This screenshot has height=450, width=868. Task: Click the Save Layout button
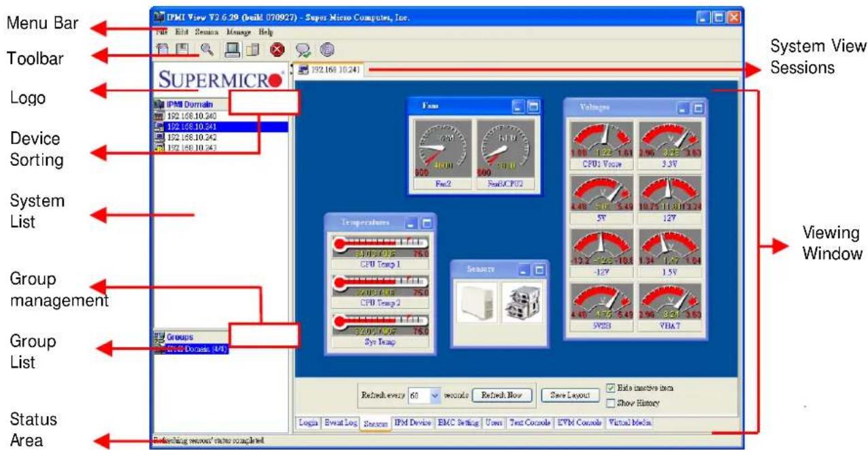pos(570,394)
